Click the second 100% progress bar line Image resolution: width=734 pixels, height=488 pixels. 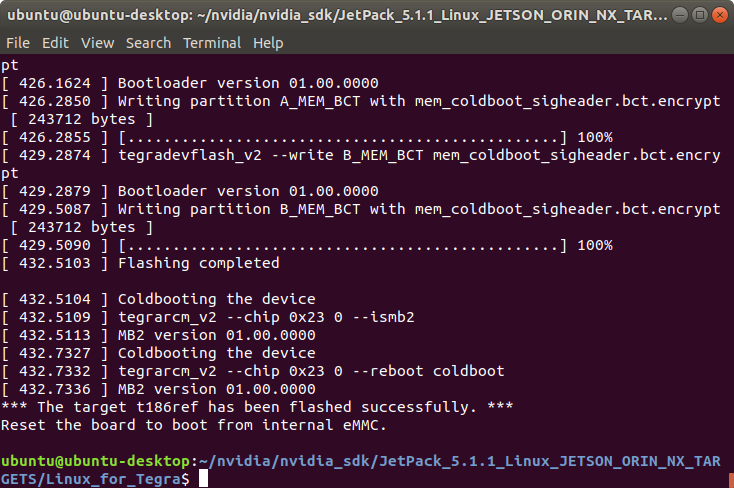click(x=307, y=245)
